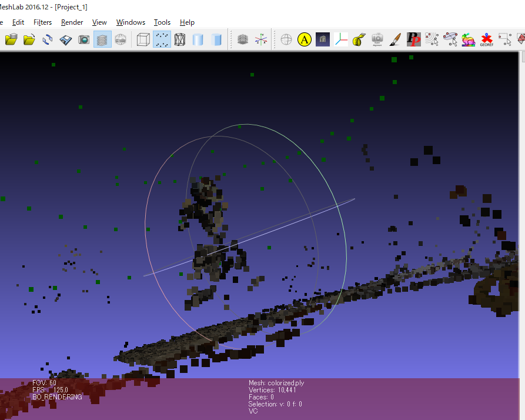Take a snapshot with the camera icon
The width and height of the screenshot is (525, 420).
[x=83, y=39]
